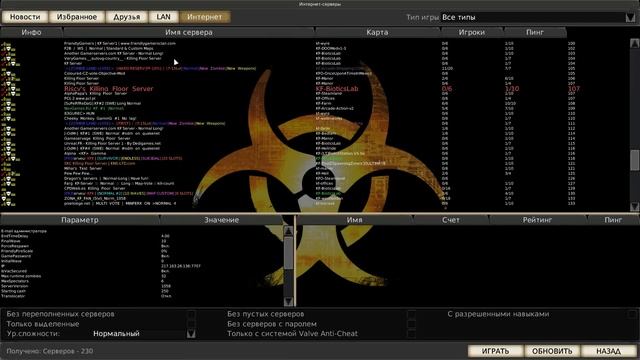Click the Все типы game type field
The image size is (640, 360).
pos(533,18)
